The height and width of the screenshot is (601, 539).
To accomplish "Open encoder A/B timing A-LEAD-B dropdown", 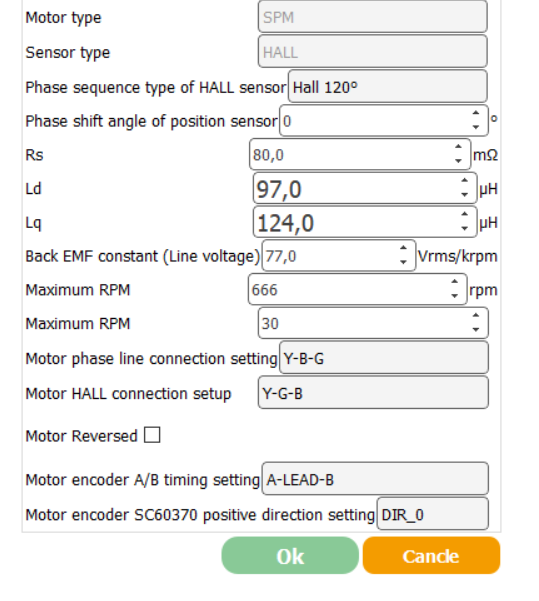I will coord(375,479).
